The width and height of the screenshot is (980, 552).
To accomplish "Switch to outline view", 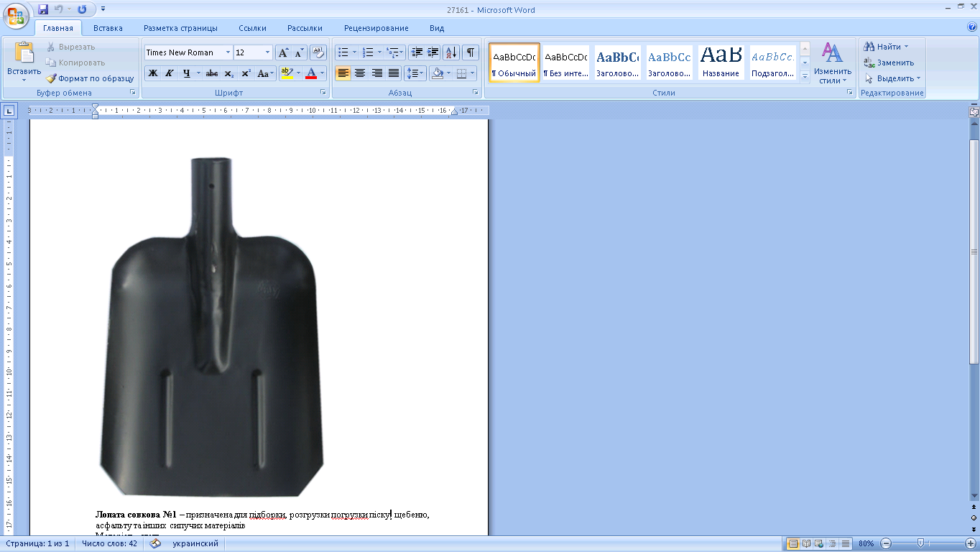I will pos(832,543).
